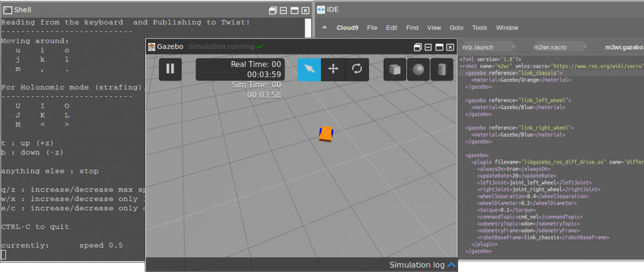The width and height of the screenshot is (644, 272).
Task: Expand the Simulation log panel
Action: [x=451, y=265]
